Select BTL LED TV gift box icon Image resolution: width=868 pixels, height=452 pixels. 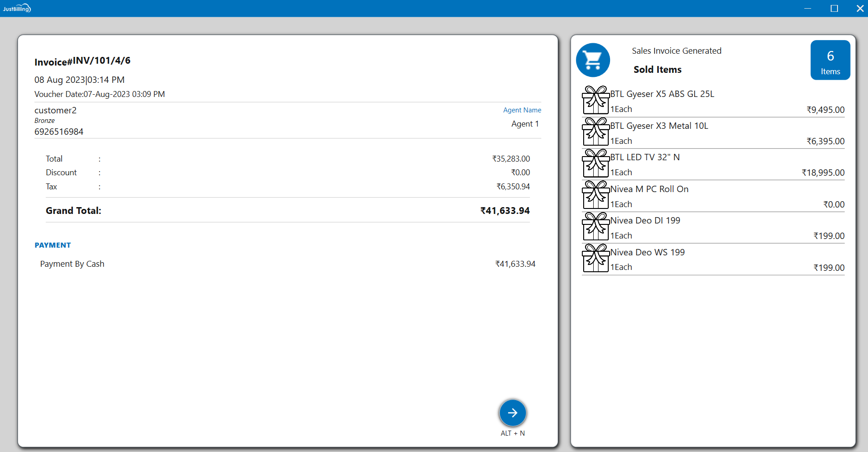(x=595, y=163)
